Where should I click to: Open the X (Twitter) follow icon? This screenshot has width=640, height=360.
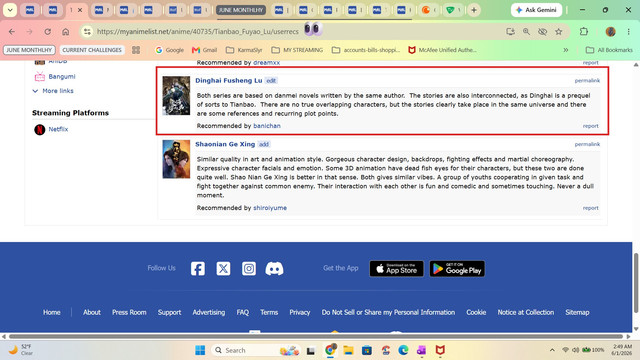pyautogui.click(x=223, y=269)
